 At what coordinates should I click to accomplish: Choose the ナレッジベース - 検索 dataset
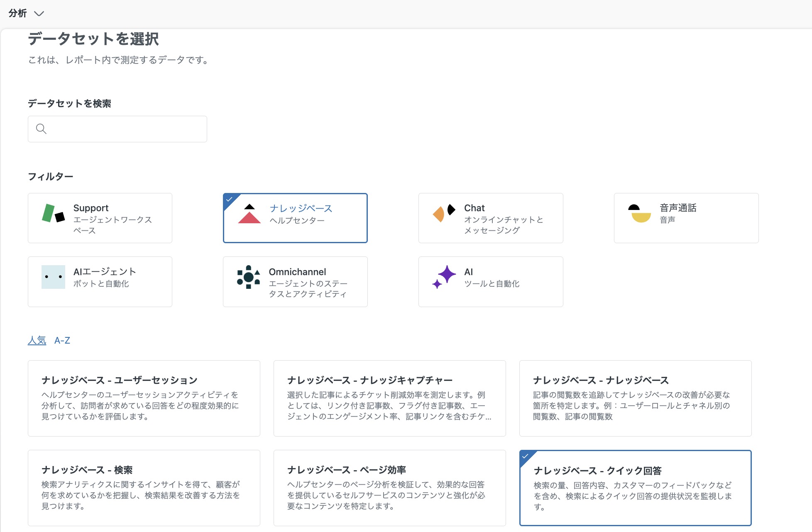[144, 488]
